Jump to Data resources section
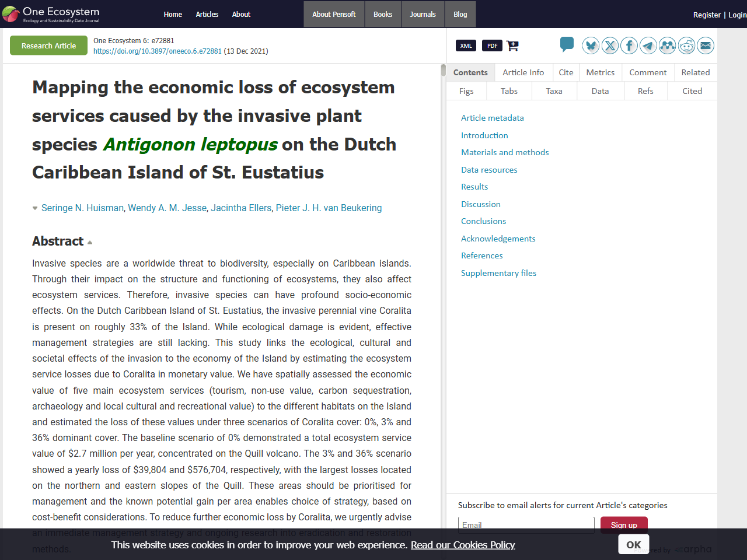 489,170
